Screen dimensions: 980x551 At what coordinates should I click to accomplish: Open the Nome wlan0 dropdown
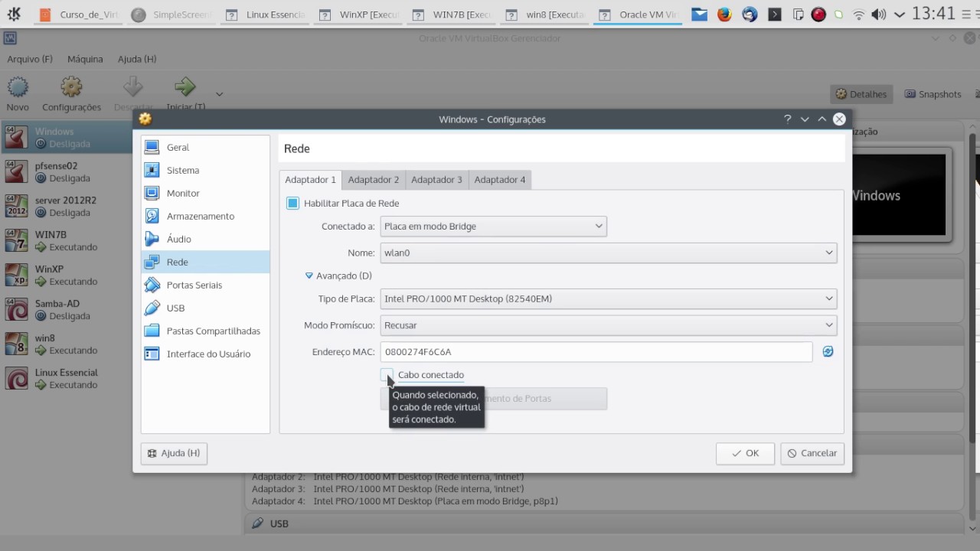pyautogui.click(x=609, y=253)
